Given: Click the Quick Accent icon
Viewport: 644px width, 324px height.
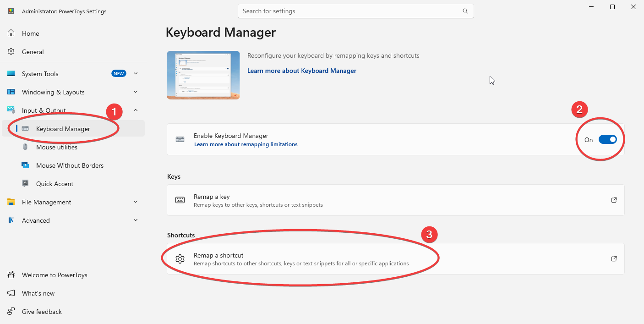Looking at the screenshot, I should coord(26,184).
